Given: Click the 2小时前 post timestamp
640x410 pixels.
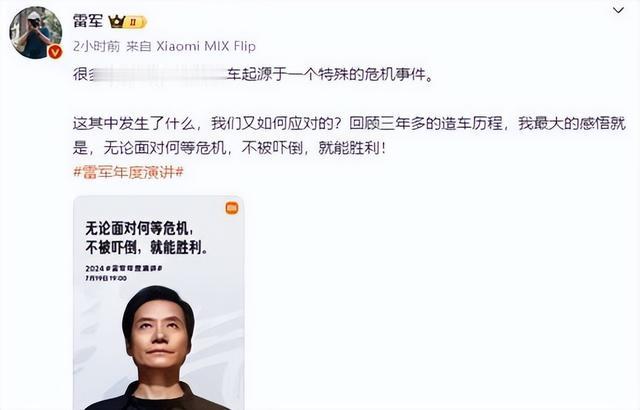Looking at the screenshot, I should pyautogui.click(x=96, y=47).
